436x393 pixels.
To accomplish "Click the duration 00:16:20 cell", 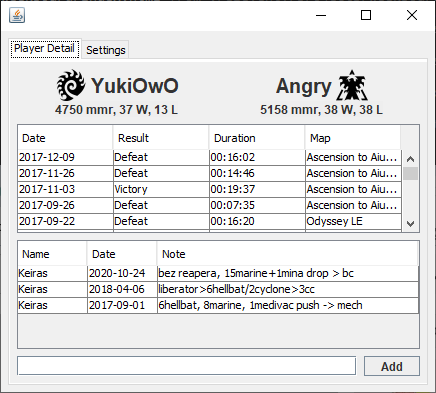I will [257, 221].
